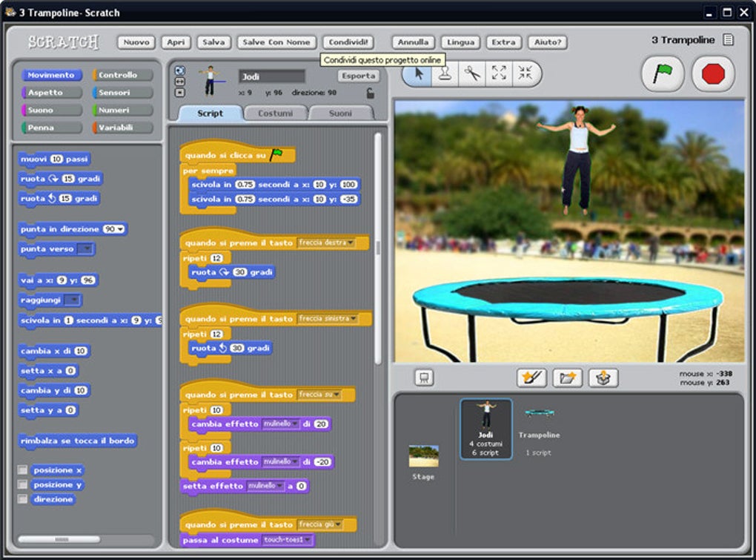Switch to the Costumi tab
This screenshot has height=560, width=756.
coord(275,113)
